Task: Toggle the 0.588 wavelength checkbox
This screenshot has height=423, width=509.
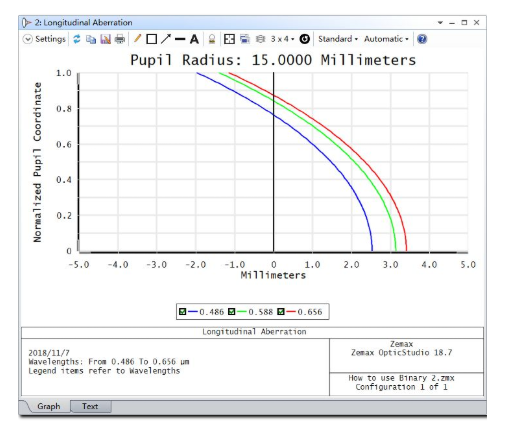Action: [232, 312]
